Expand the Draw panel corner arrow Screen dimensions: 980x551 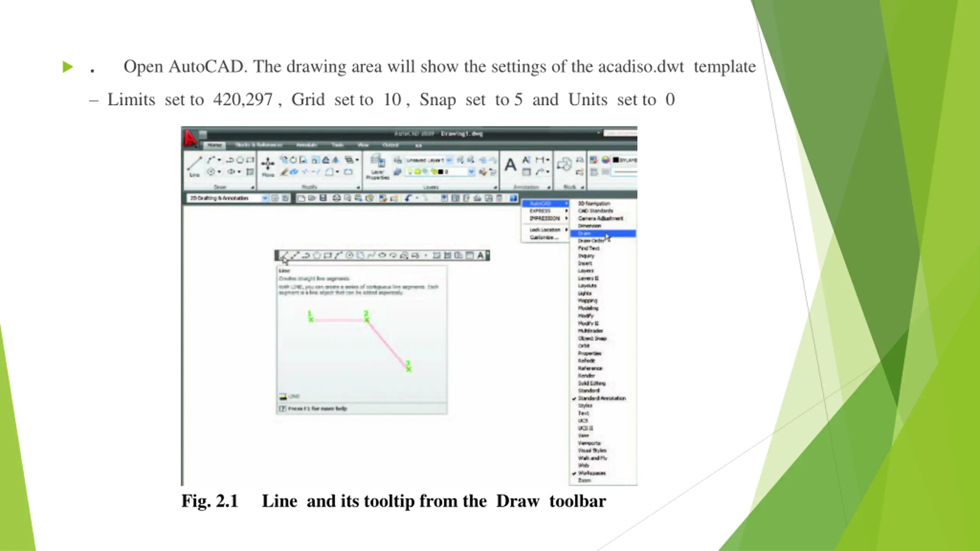[253, 187]
